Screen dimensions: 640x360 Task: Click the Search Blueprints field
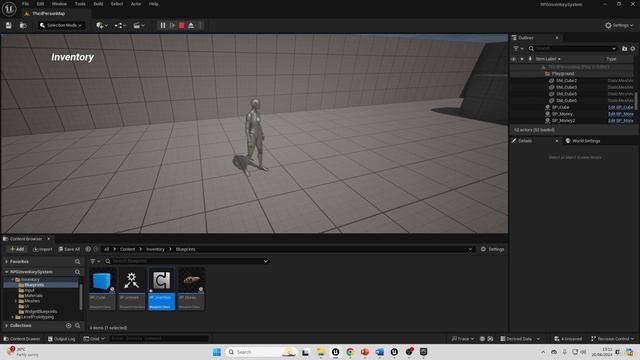[186, 261]
